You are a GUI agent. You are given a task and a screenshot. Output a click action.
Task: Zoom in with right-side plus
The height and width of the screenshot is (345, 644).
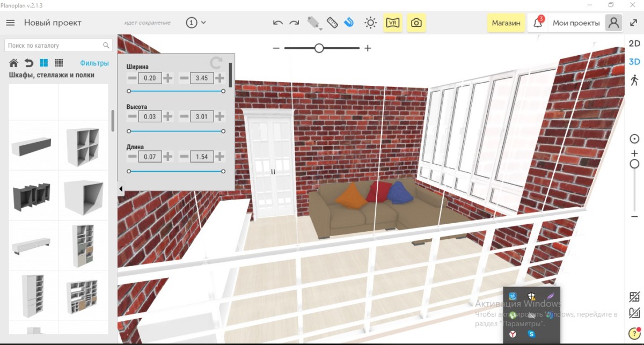pos(634,153)
